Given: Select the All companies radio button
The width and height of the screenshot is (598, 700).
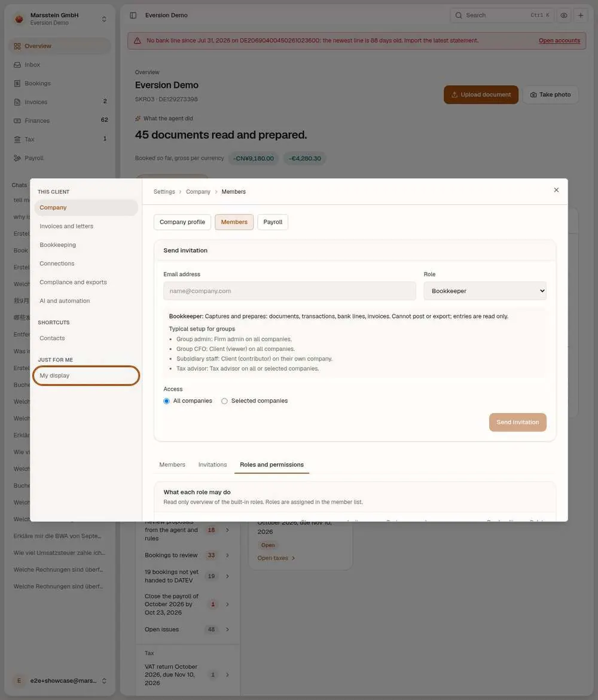Looking at the screenshot, I should (x=167, y=401).
